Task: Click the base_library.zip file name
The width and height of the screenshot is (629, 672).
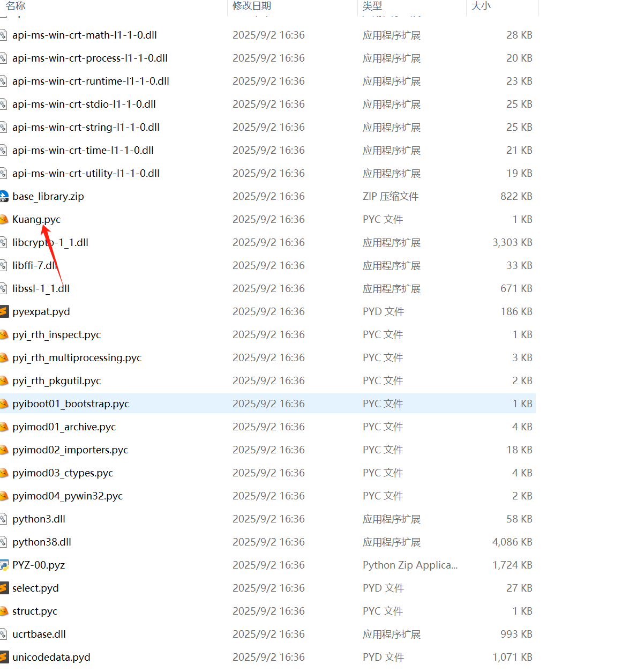Action: tap(48, 197)
